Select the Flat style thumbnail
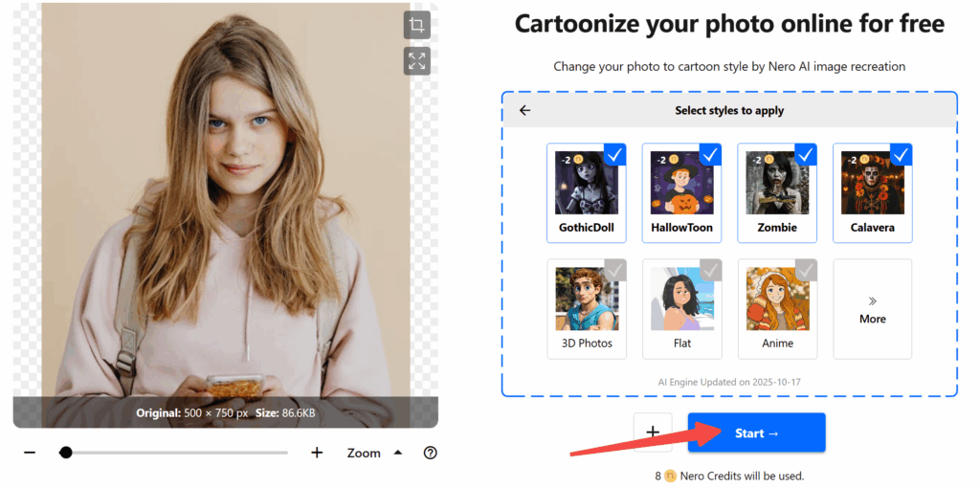The height and width of the screenshot is (488, 980). coord(681,299)
